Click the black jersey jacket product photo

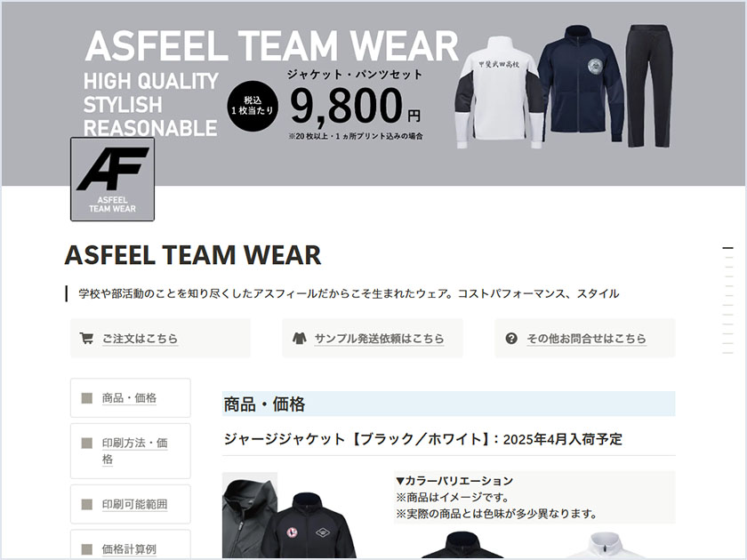click(290, 516)
